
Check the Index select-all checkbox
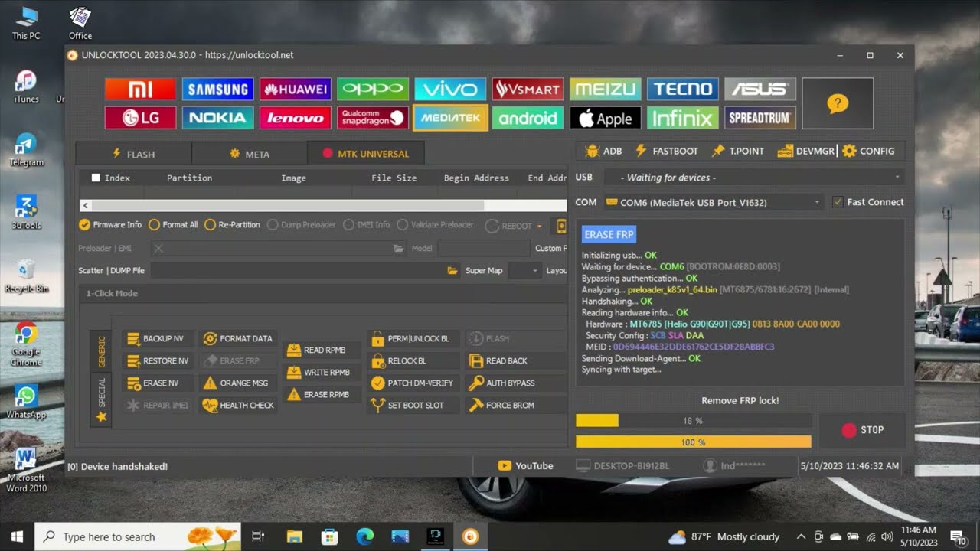click(x=96, y=178)
